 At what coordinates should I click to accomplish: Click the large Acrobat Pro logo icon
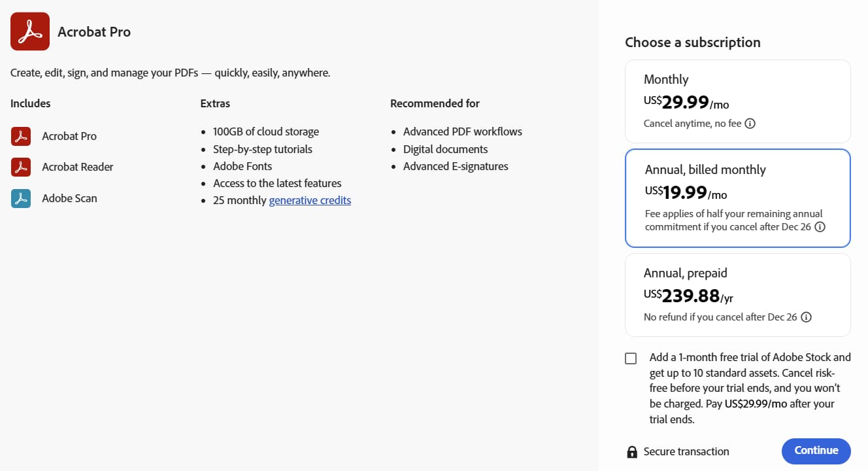(x=30, y=31)
